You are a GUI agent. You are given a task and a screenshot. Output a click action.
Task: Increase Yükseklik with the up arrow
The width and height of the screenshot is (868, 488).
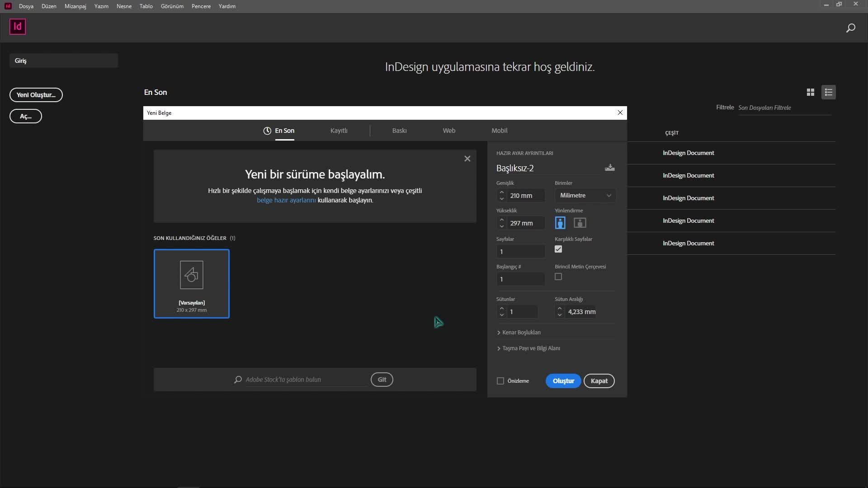point(501,220)
